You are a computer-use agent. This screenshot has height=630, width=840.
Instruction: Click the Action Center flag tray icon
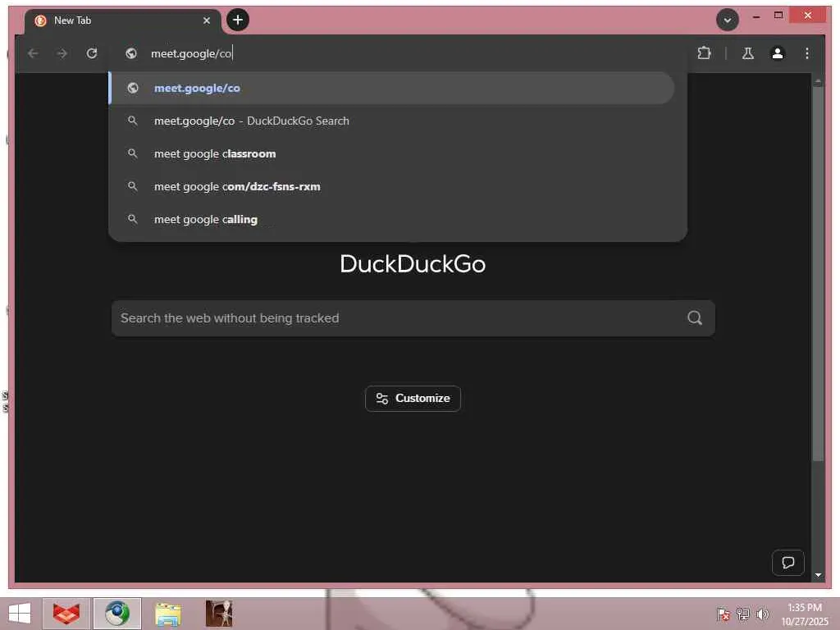tap(724, 614)
